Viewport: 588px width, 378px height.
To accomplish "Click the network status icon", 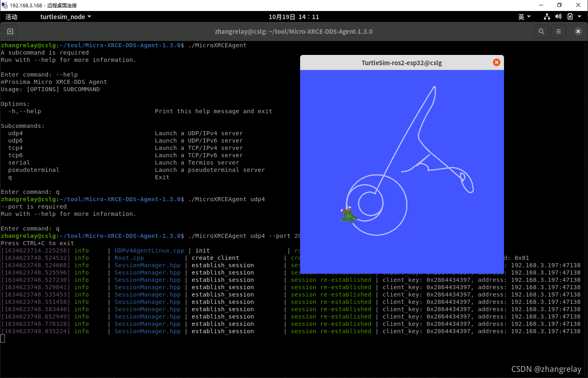I will (547, 17).
